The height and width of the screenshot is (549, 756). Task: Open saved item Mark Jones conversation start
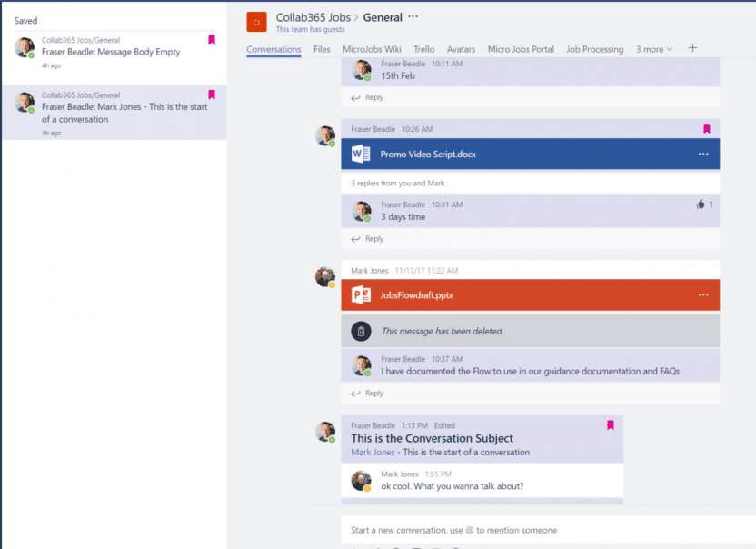point(114,113)
